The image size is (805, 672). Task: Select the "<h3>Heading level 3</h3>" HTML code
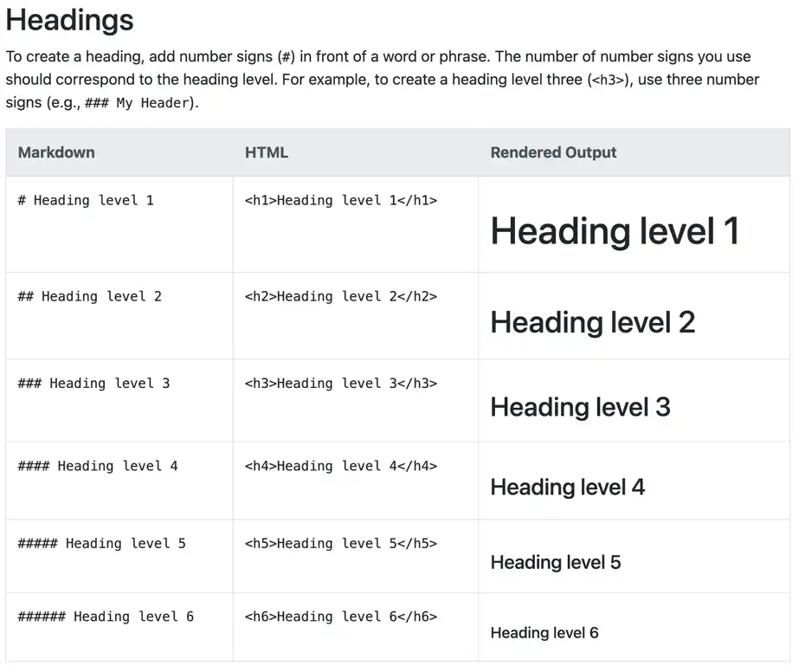(x=341, y=383)
